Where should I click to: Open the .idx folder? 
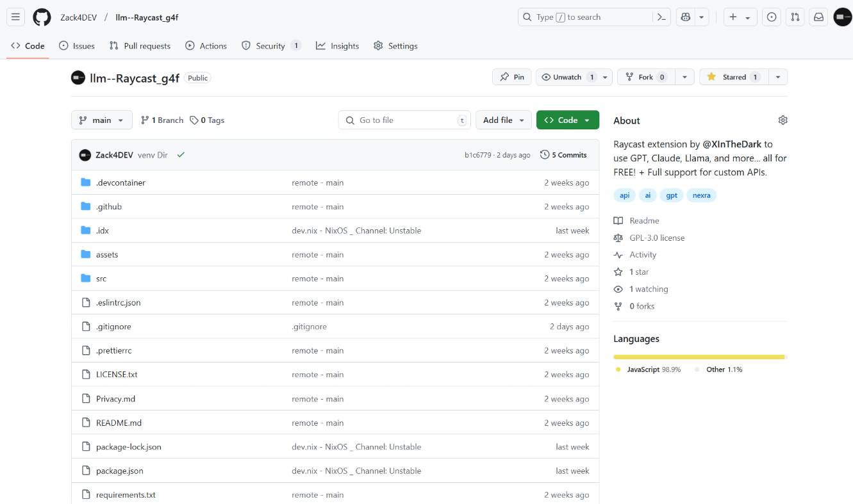(x=103, y=231)
